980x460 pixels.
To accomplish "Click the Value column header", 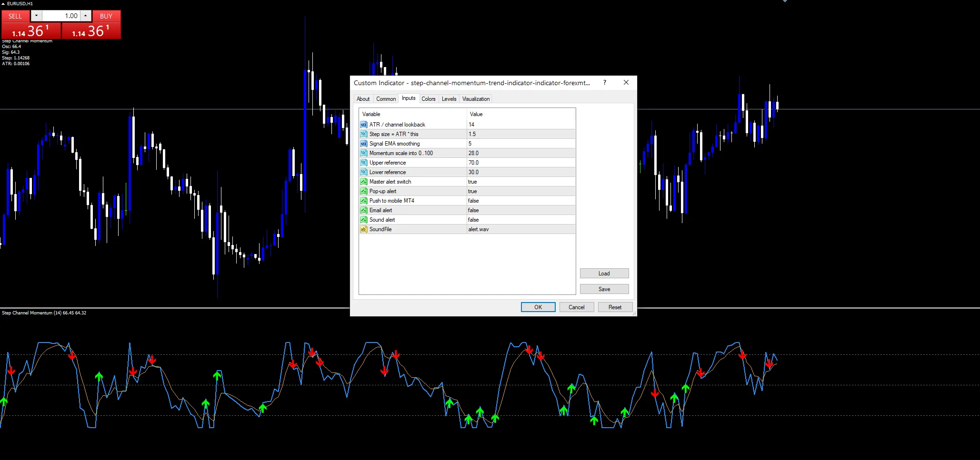I will tap(521, 114).
